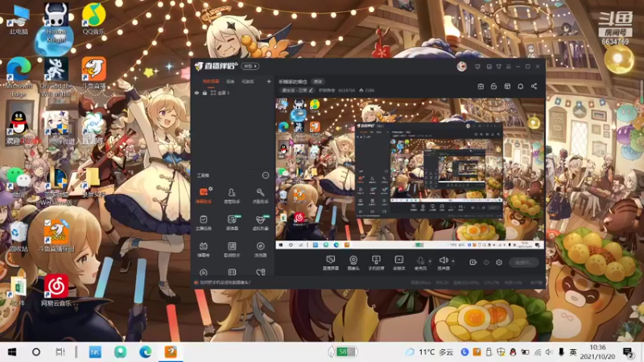Start recording with the camcorder icon

coord(473,262)
